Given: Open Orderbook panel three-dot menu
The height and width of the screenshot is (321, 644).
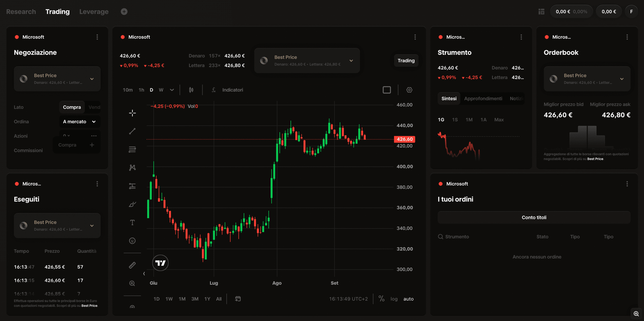Looking at the screenshot, I should click(627, 37).
